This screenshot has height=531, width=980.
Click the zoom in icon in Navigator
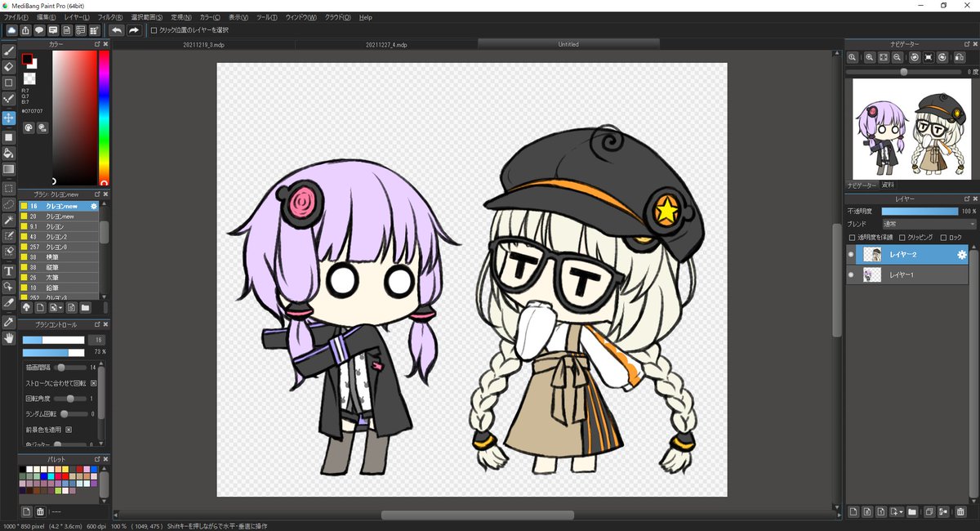(x=870, y=57)
